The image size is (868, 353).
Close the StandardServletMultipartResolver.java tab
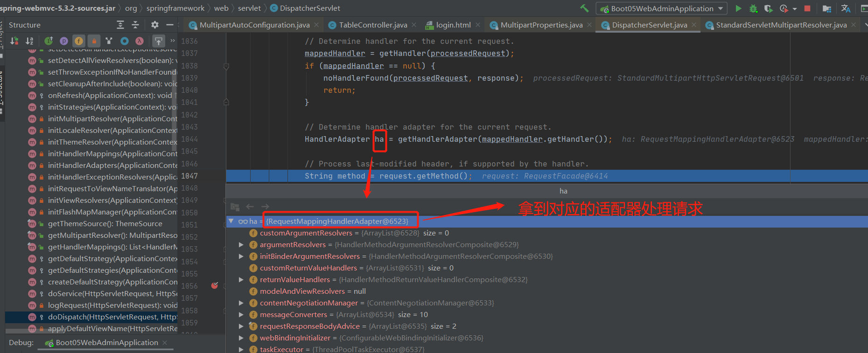(x=854, y=25)
